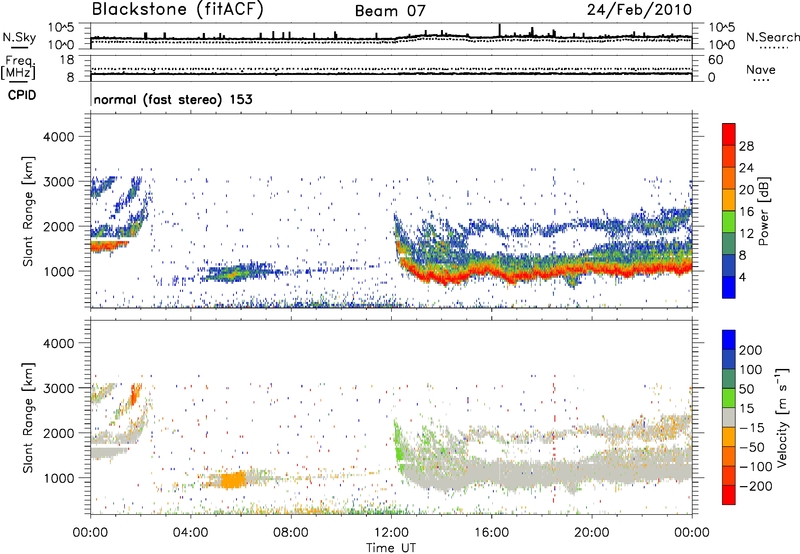Click the 'CPID' label

coord(22,95)
